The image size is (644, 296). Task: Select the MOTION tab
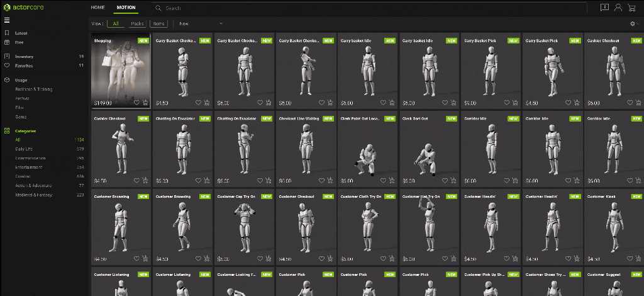point(126,8)
